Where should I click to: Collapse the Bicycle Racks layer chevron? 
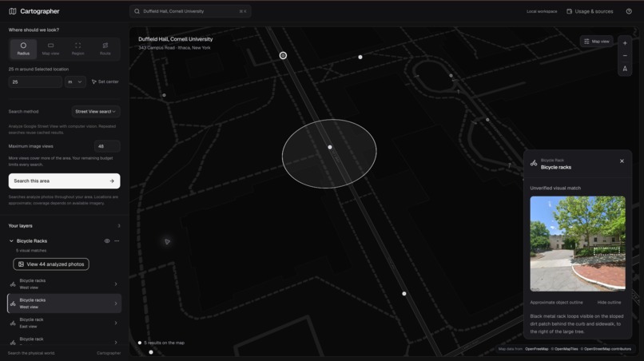tap(11, 240)
